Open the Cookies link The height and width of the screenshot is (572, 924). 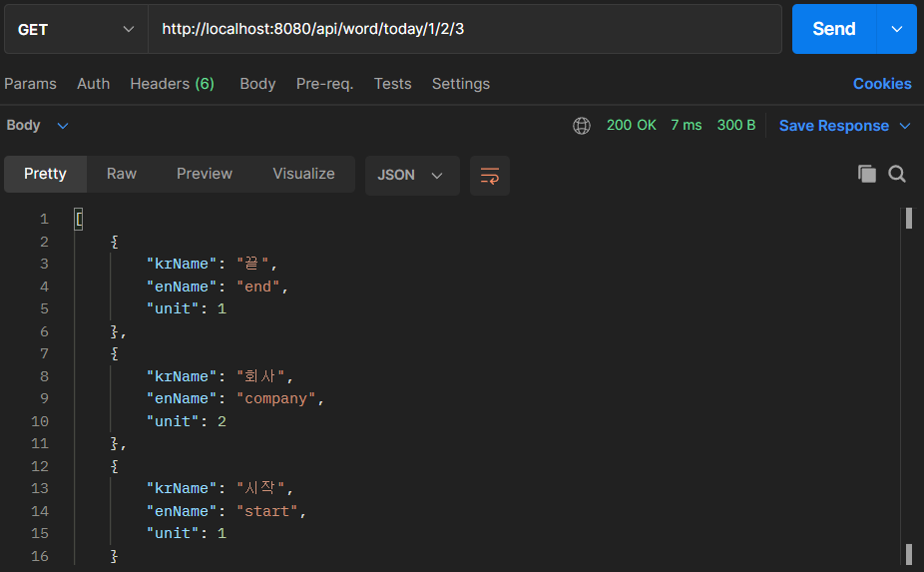coord(882,84)
